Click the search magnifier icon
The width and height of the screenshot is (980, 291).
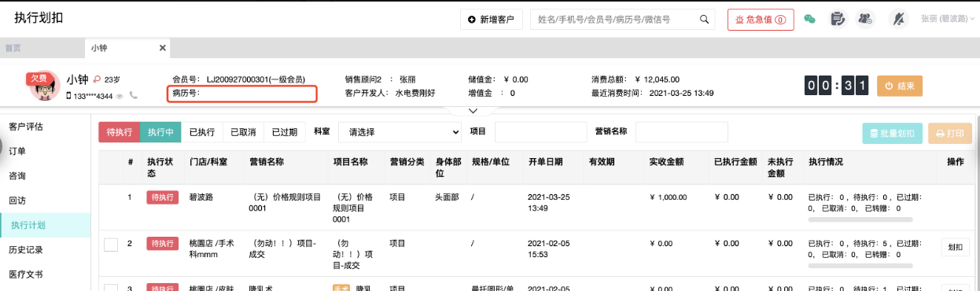(705, 19)
